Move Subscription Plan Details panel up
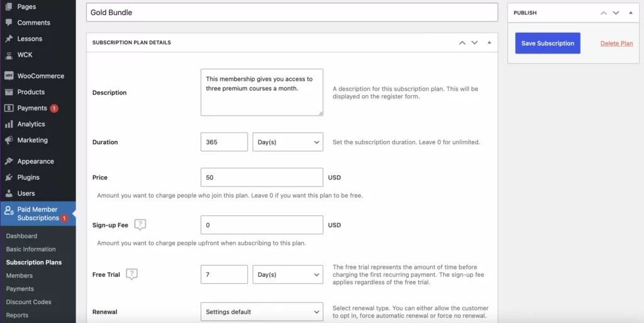 tap(462, 43)
